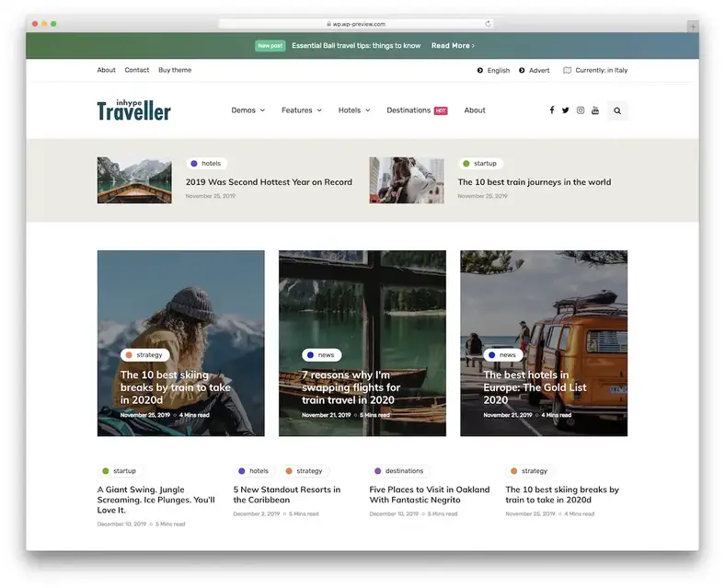The width and height of the screenshot is (725, 588).
Task: Open 5 New Standout Resorts article
Action: coord(287,495)
